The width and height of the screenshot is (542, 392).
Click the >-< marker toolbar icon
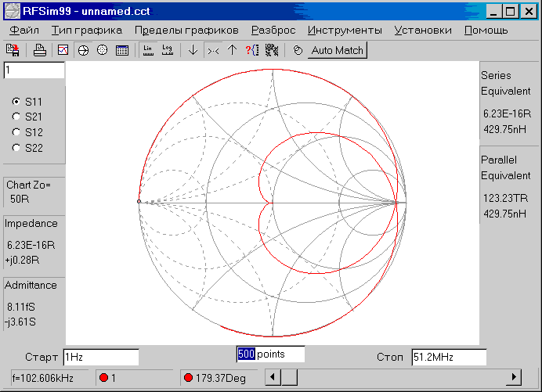tap(213, 51)
